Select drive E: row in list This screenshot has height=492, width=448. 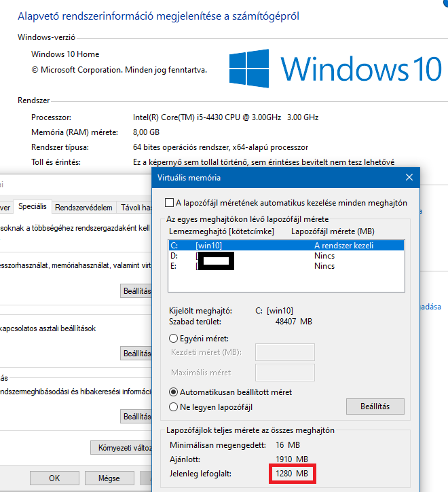(286, 266)
